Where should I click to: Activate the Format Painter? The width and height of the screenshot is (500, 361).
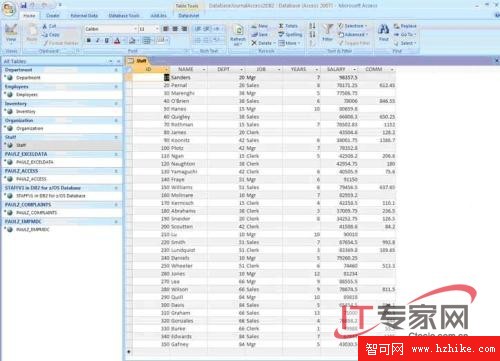[61, 43]
